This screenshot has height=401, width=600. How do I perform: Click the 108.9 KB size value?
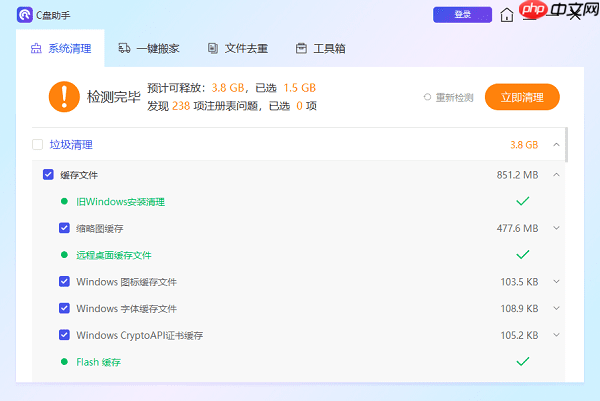coord(519,309)
